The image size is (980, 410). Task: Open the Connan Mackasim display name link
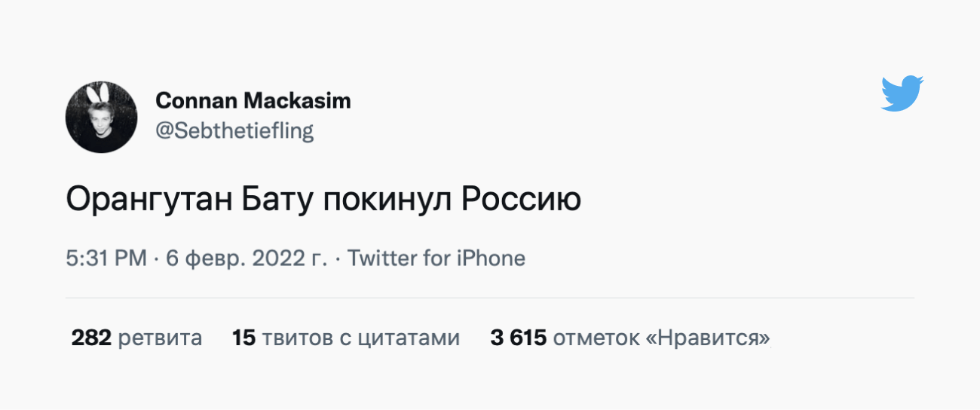(253, 100)
